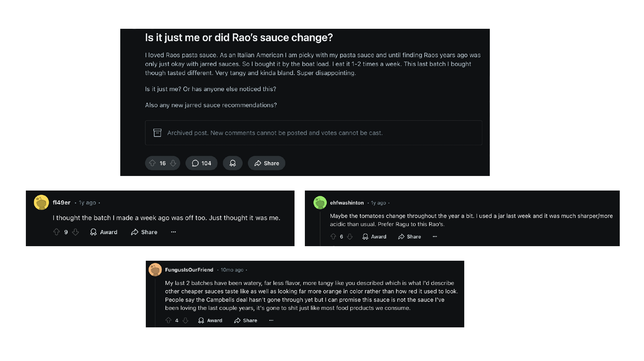This screenshot has width=644, height=361.
Task: Downvote the Rao's sauce post
Action: [173, 163]
